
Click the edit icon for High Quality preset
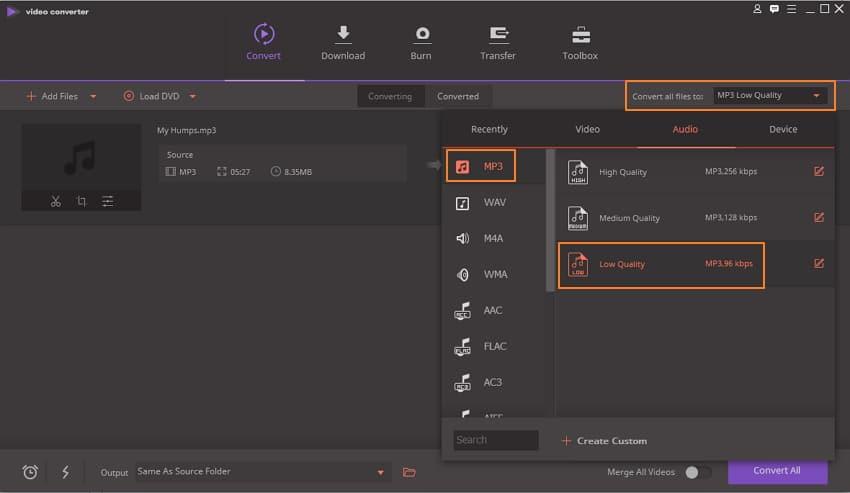[819, 171]
